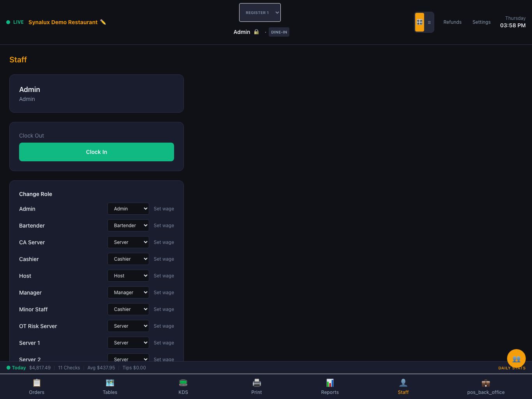Click the Clock Out label
Image resolution: width=532 pixels, height=399 pixels.
32,136
